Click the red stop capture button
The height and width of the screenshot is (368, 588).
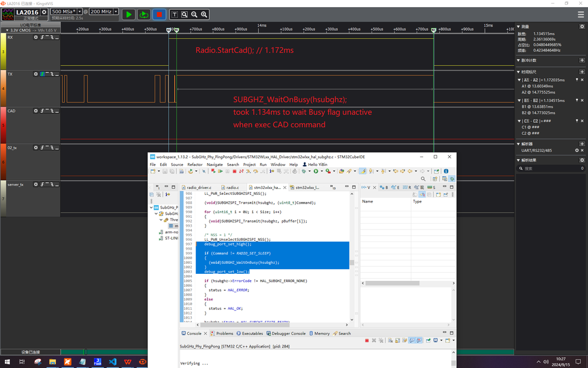(x=159, y=14)
